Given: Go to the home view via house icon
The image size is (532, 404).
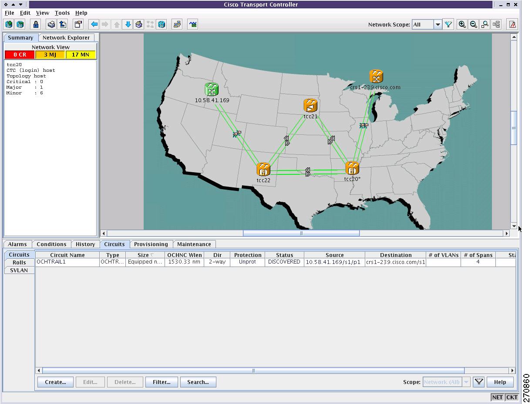Looking at the screenshot, I should [139, 24].
